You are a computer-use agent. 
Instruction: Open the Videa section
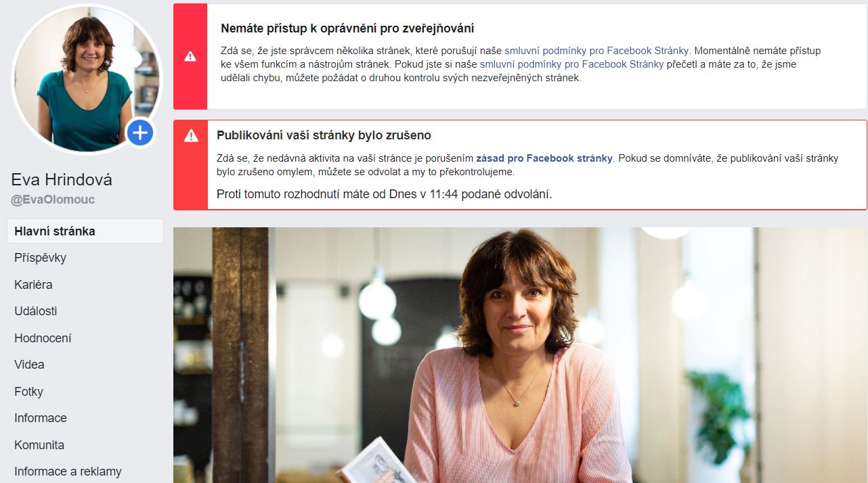coord(29,365)
